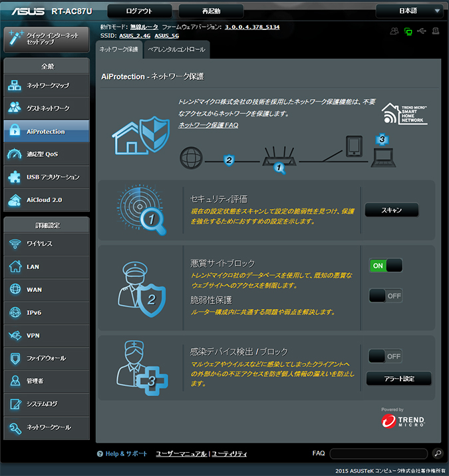The image size is (449, 476).
Task: Click the アラート設定 button
Action: tap(399, 379)
